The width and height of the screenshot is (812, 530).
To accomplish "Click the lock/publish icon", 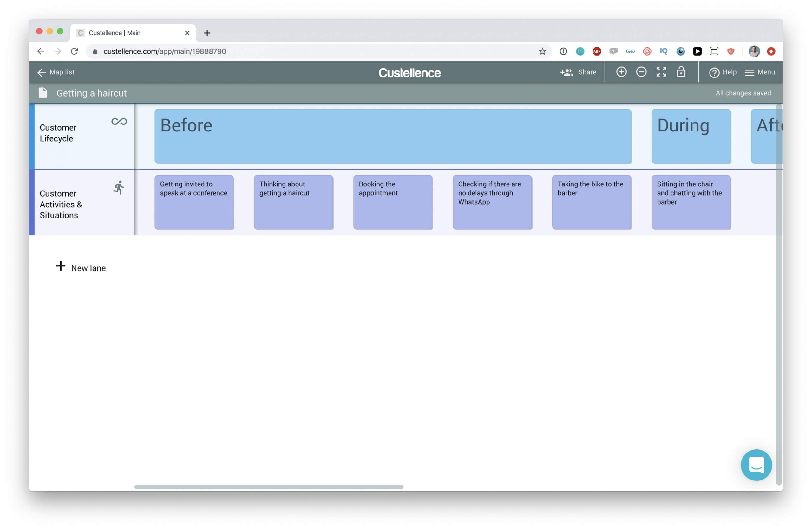I will (x=682, y=72).
